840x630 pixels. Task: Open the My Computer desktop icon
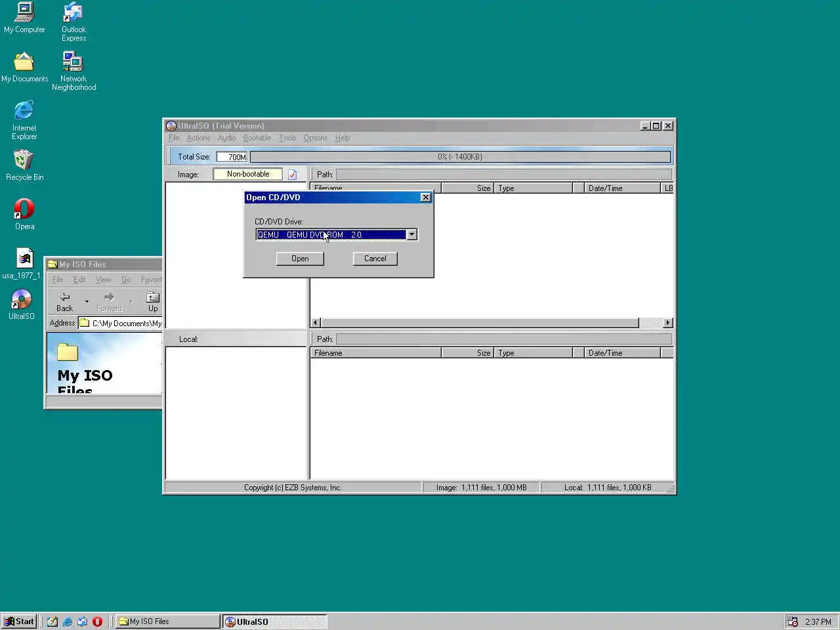24,18
